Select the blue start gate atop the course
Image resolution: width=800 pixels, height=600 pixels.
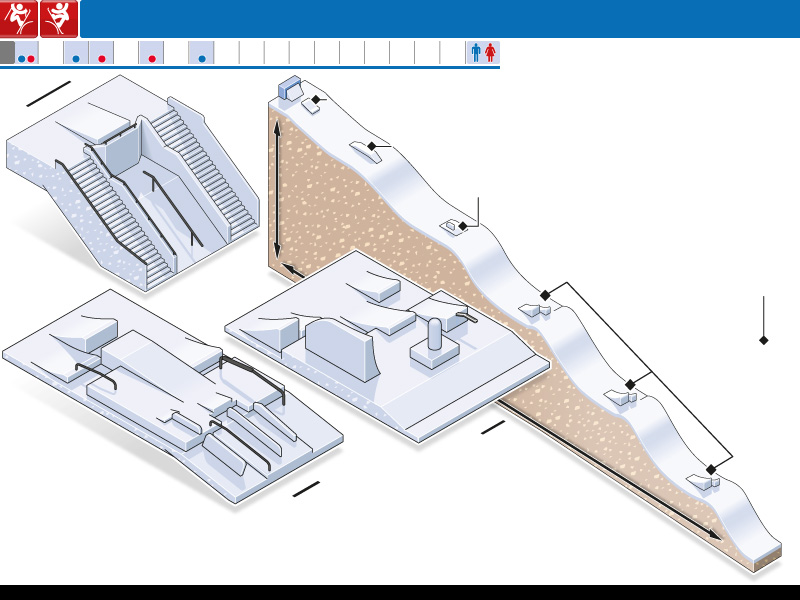pos(290,88)
